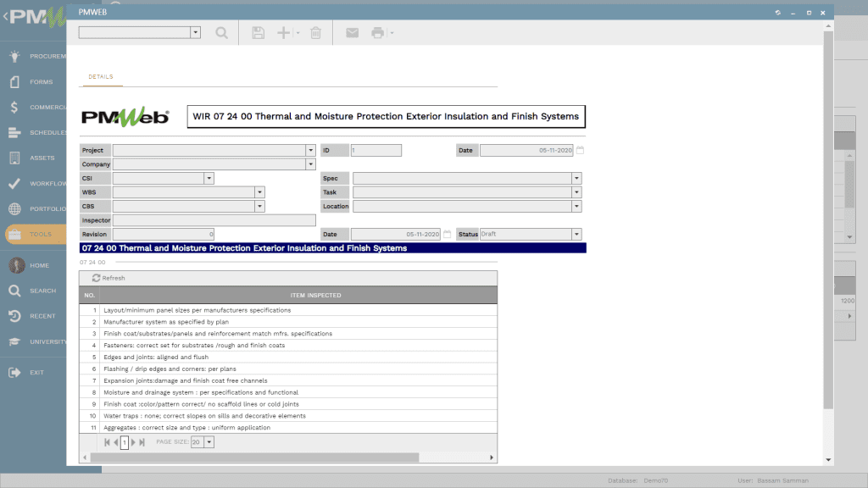Add a new record with plus icon
Screen dimensions: 868x488
pyautogui.click(x=283, y=33)
